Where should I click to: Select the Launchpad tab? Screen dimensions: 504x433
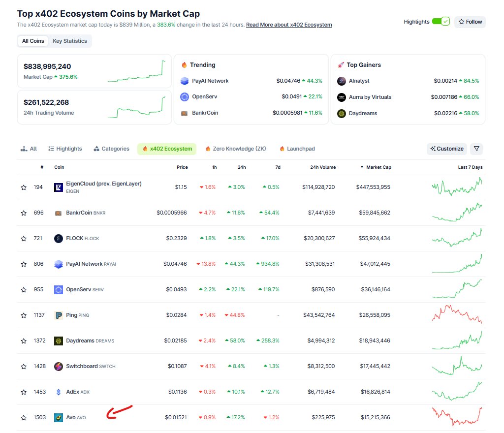[297, 149]
